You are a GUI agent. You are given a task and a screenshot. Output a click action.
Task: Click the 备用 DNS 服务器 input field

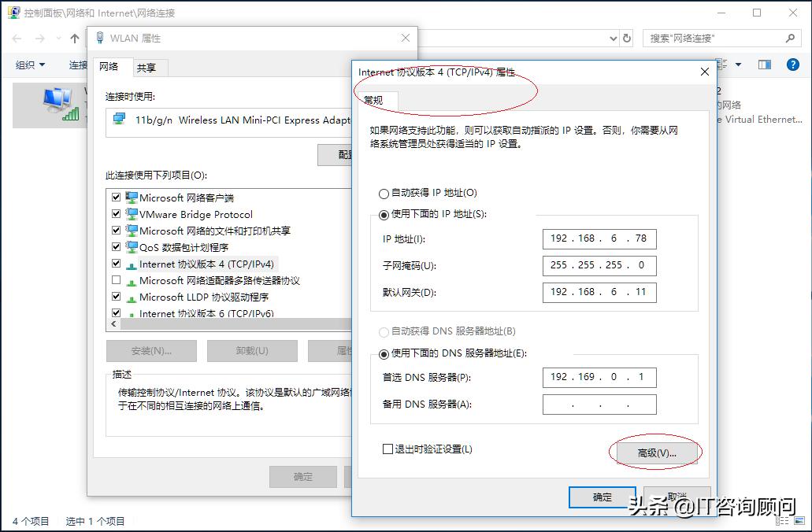(599, 405)
